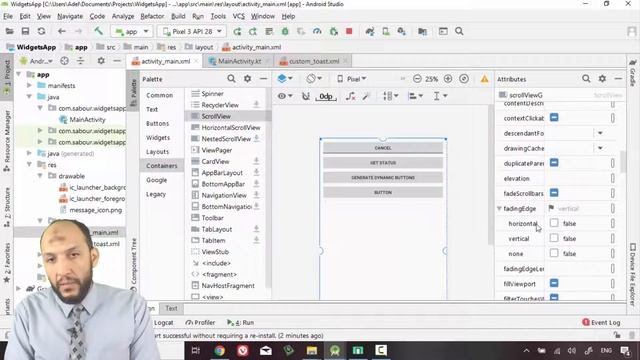Toggle the fadeScrollbars attribute box
The image size is (640, 360).
[554, 193]
